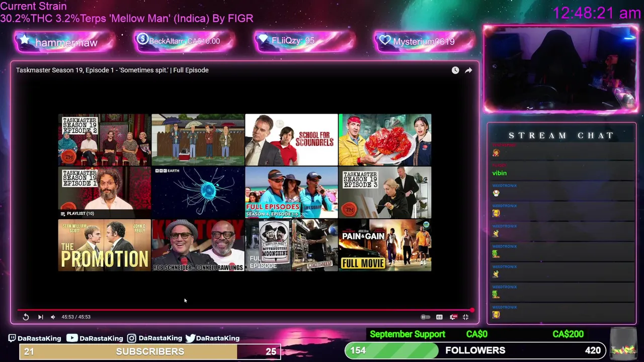Open Rob Schneider Donnell Rawlings thumbnail
This screenshot has height=362, width=644.
[x=198, y=245]
